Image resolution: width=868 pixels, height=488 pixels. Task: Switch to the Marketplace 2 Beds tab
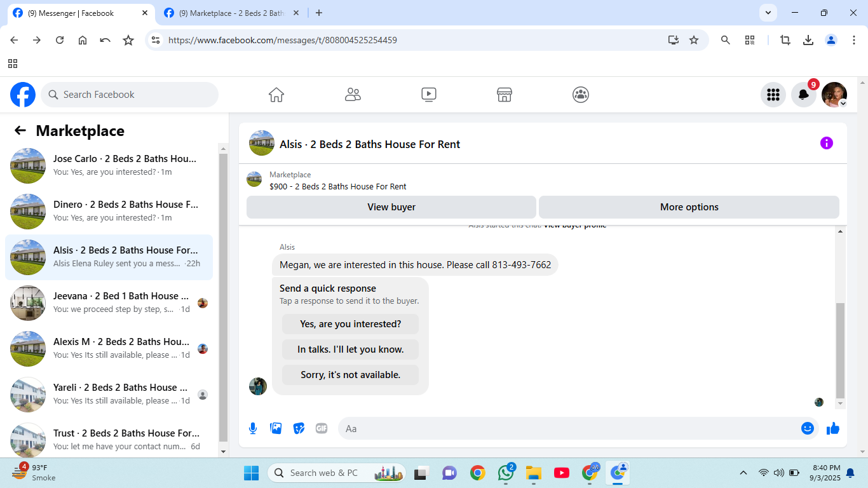(x=231, y=13)
